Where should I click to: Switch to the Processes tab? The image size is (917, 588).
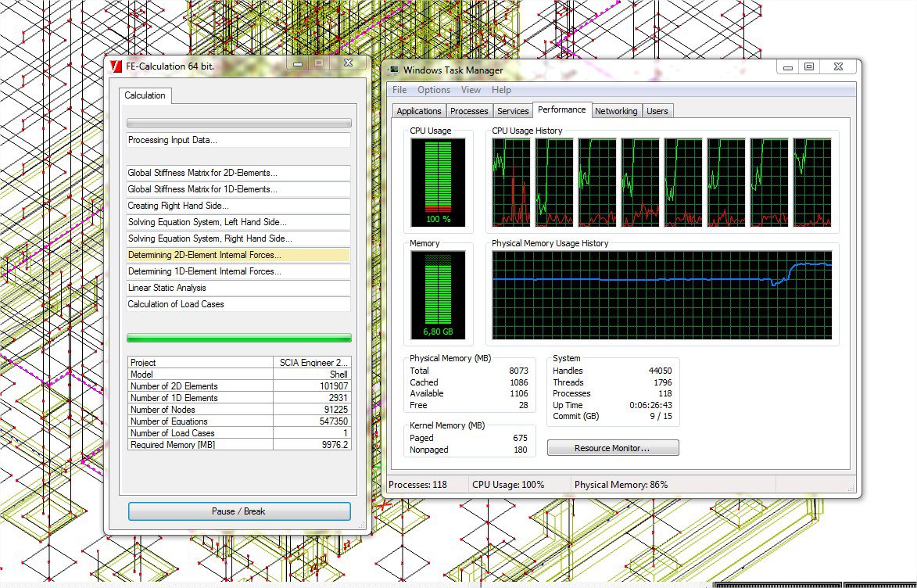(x=469, y=111)
